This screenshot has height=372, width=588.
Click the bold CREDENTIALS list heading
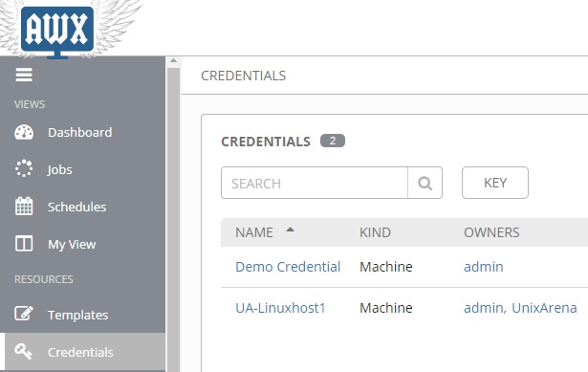pos(266,142)
